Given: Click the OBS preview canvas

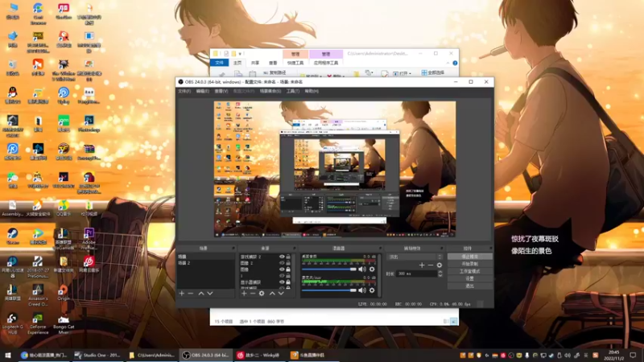Looking at the screenshot, I should pyautogui.click(x=335, y=169).
